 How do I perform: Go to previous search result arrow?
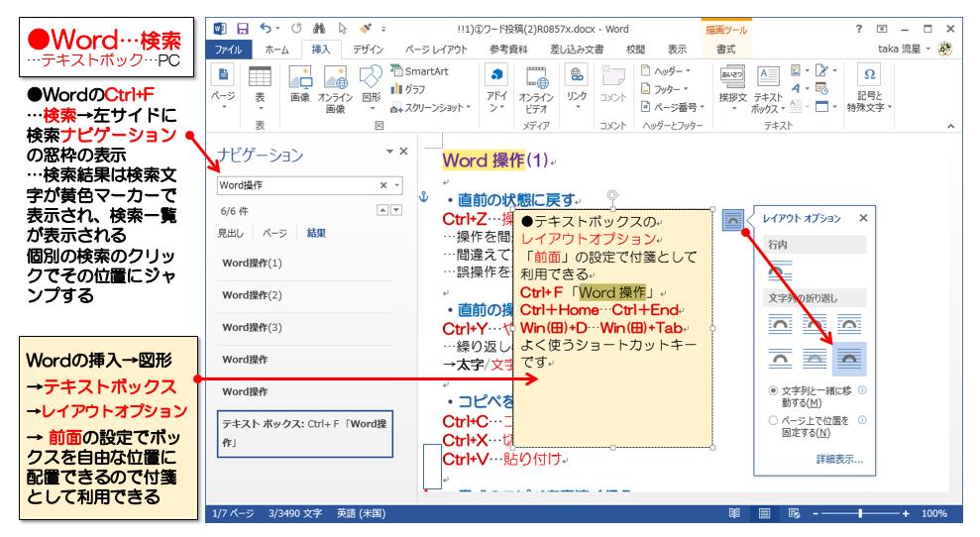[x=382, y=210]
